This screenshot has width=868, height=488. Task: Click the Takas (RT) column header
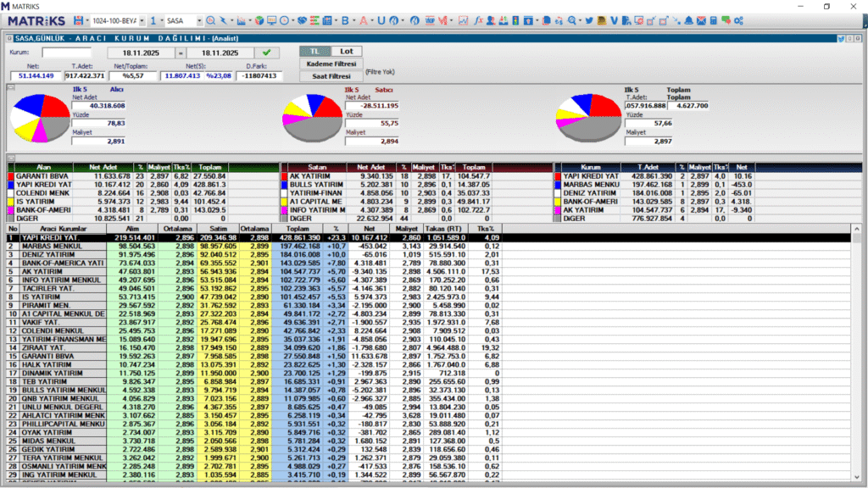444,229
